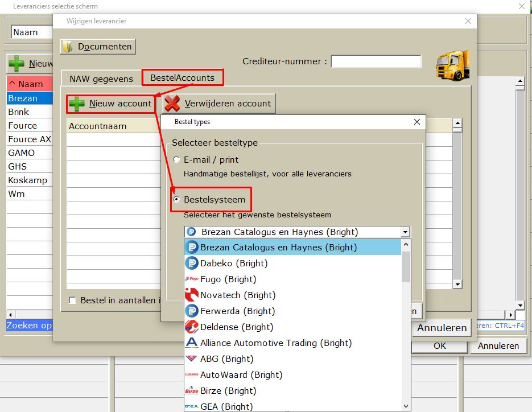Click the AutoWaard logo icon
This screenshot has height=412, width=532.
(192, 374)
